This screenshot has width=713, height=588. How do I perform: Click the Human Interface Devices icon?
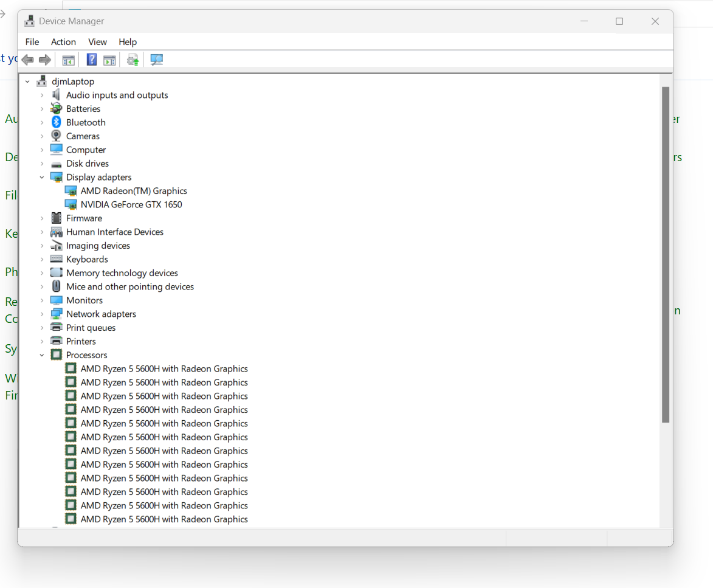(x=57, y=232)
